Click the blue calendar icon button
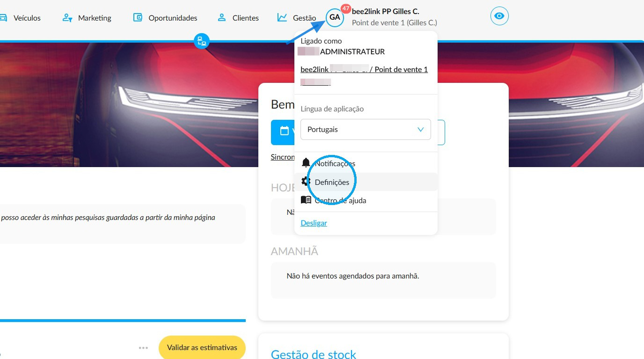This screenshot has width=644, height=359. coord(283,132)
